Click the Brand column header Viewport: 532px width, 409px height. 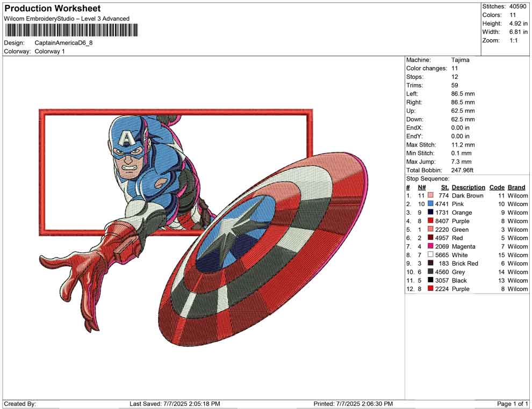pos(516,187)
